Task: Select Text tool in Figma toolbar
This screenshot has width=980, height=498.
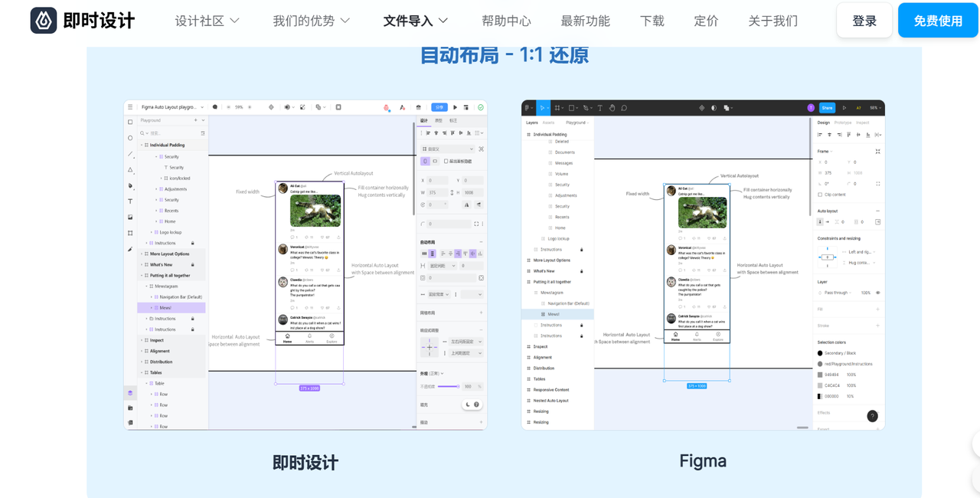Action: [600, 108]
